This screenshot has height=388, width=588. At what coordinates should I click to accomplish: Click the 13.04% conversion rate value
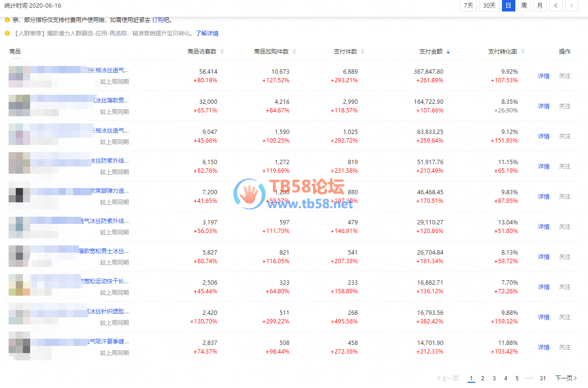pos(509,222)
